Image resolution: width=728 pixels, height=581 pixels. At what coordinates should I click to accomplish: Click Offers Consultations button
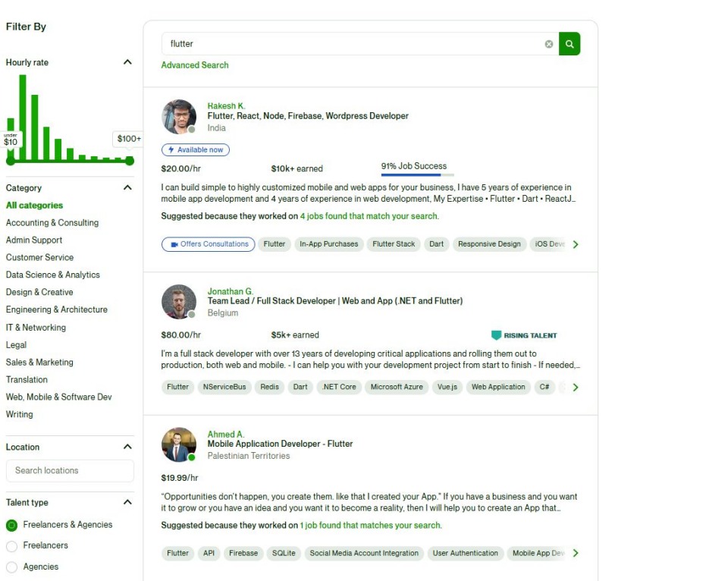tap(208, 244)
